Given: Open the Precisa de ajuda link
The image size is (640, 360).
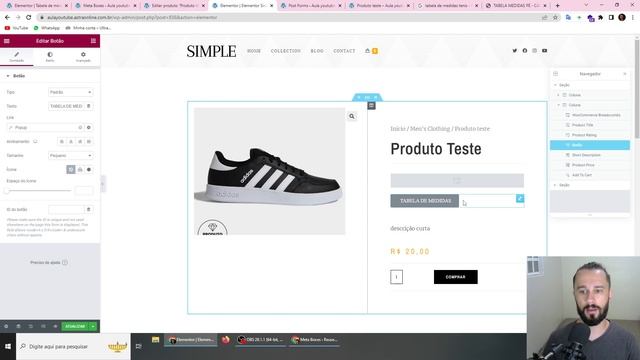Looking at the screenshot, I should coord(49,262).
